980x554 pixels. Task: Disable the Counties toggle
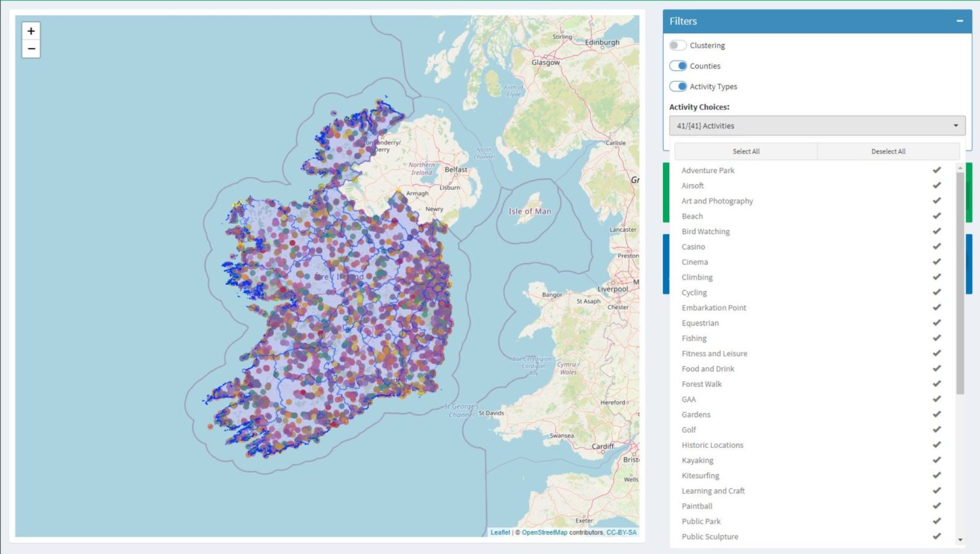point(678,66)
